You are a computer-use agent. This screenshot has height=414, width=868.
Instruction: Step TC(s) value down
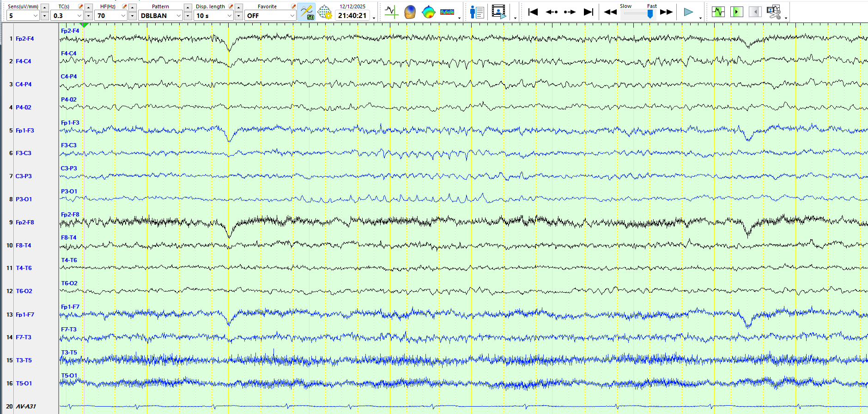point(89,16)
